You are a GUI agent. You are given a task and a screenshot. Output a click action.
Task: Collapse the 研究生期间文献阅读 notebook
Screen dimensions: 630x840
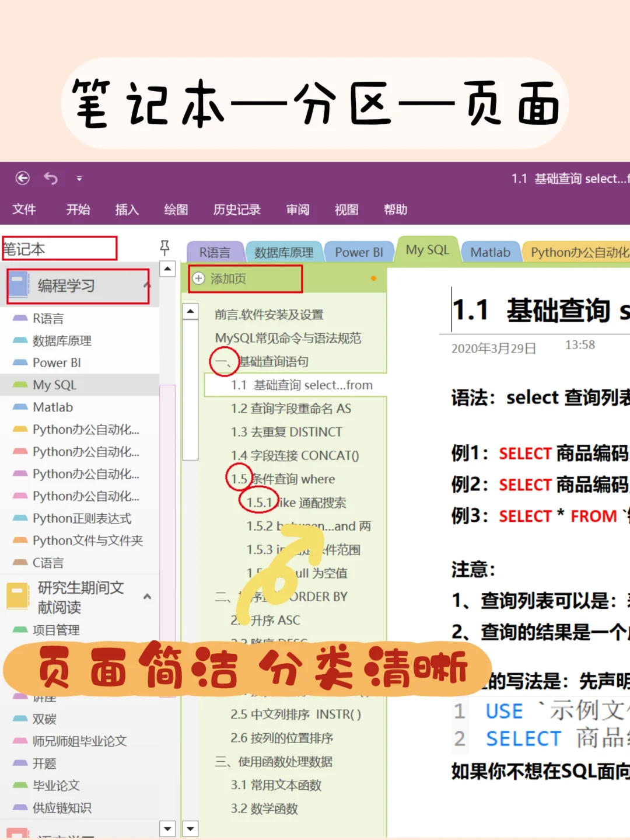coord(147,597)
